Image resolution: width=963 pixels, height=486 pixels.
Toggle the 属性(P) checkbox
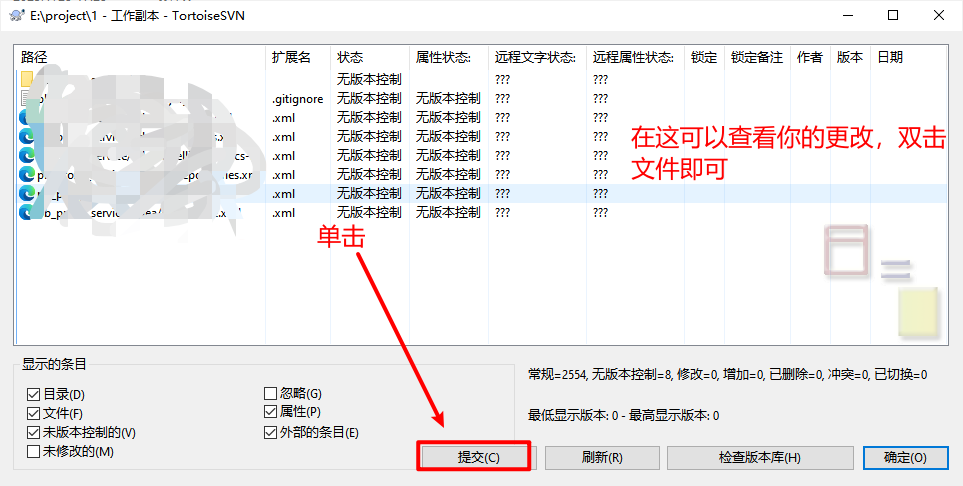pos(270,412)
